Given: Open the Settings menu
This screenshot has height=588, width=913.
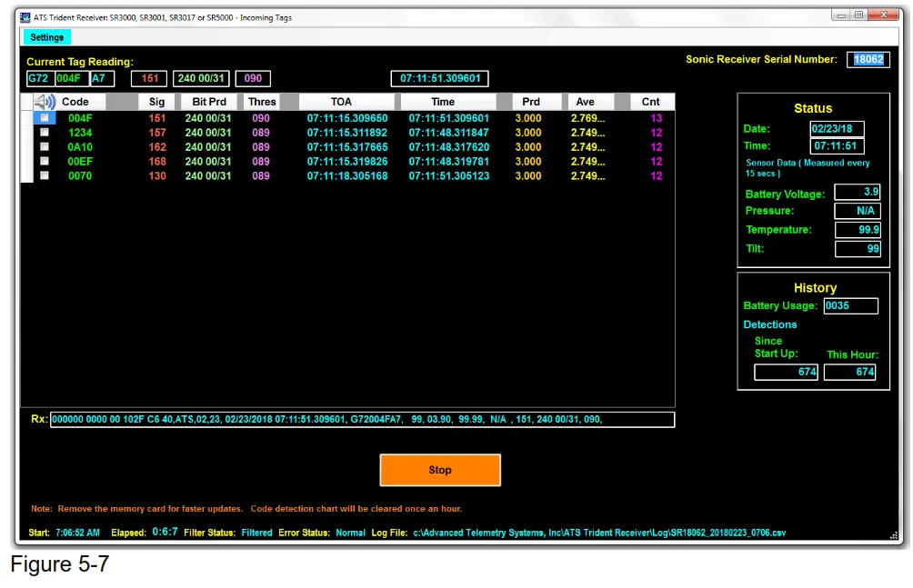Looking at the screenshot, I should [46, 37].
